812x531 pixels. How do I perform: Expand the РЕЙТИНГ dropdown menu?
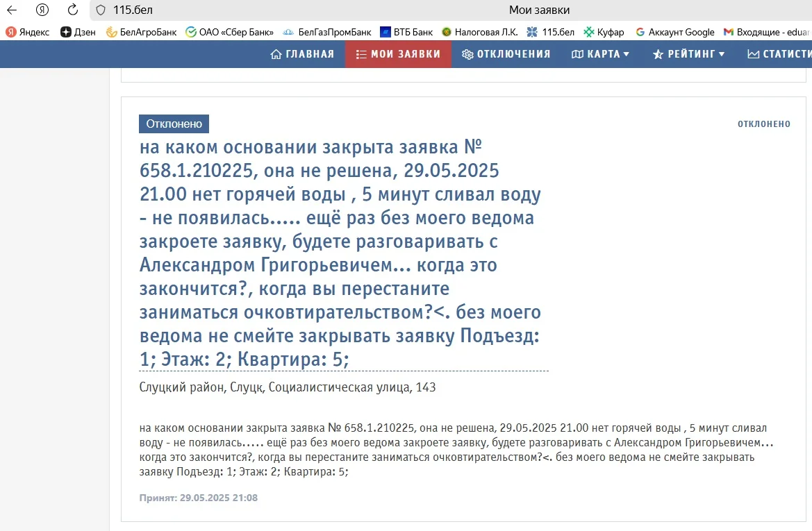click(x=688, y=54)
